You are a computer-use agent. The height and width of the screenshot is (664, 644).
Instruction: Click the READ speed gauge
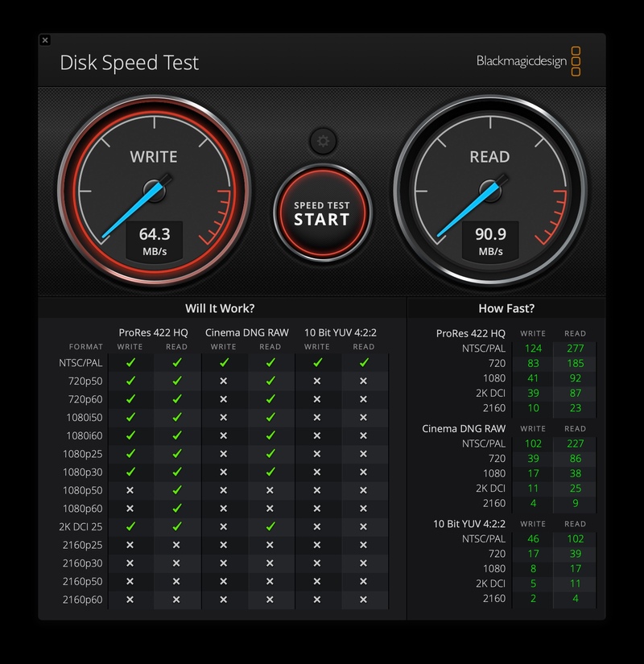click(x=490, y=191)
